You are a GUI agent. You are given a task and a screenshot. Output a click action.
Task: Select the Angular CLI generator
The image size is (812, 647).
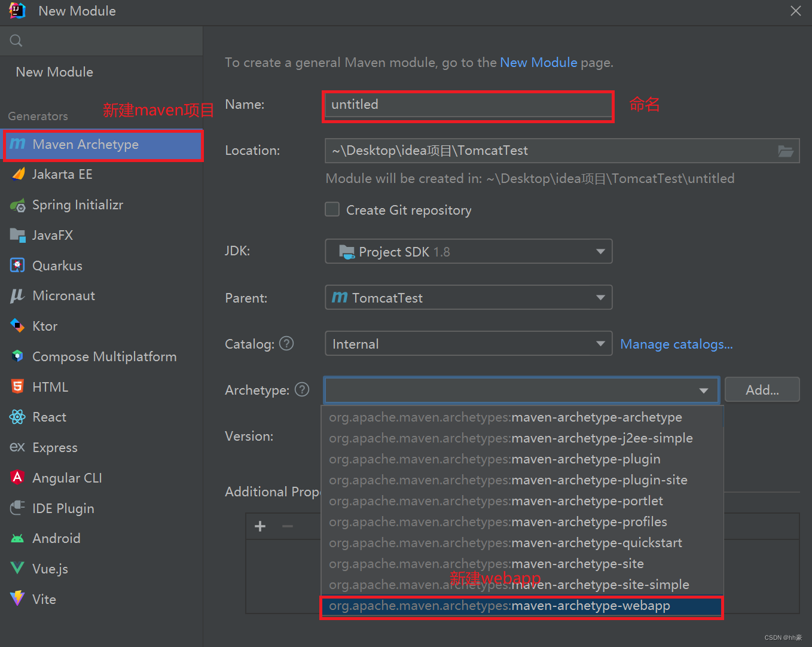102,478
